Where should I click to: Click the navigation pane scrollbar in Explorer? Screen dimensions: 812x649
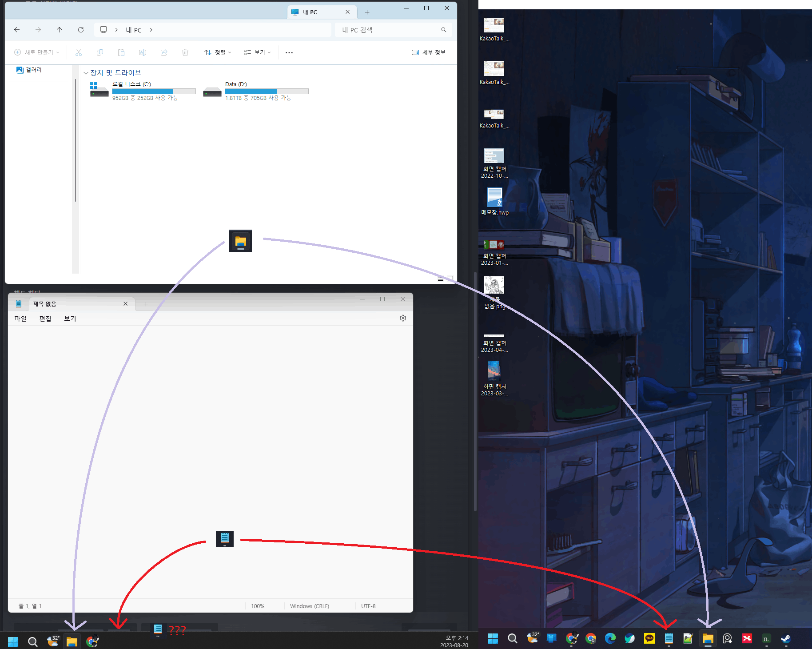pos(76,140)
